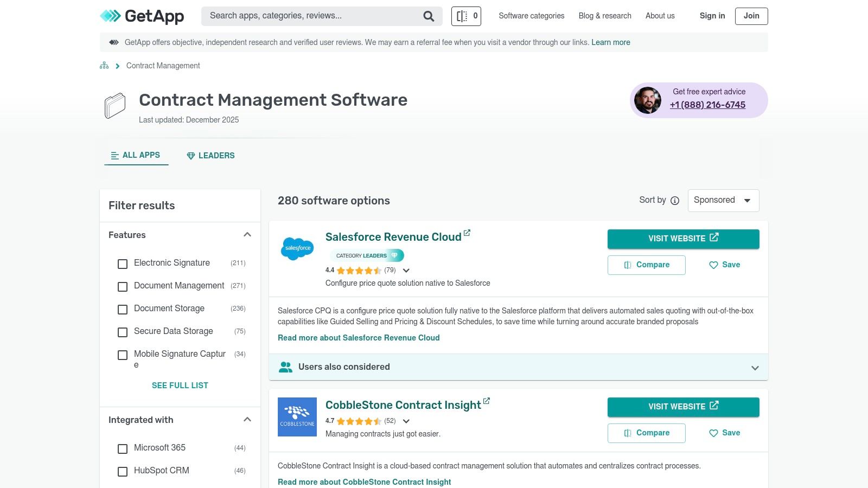The width and height of the screenshot is (868, 488).
Task: Open the Sponsored sort dropdown
Action: click(723, 200)
